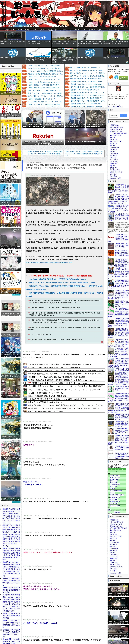The height and width of the screenshot is (644, 129).
Task: Open the 5ch公式アンテナ nav link
Action: pos(8,30)
